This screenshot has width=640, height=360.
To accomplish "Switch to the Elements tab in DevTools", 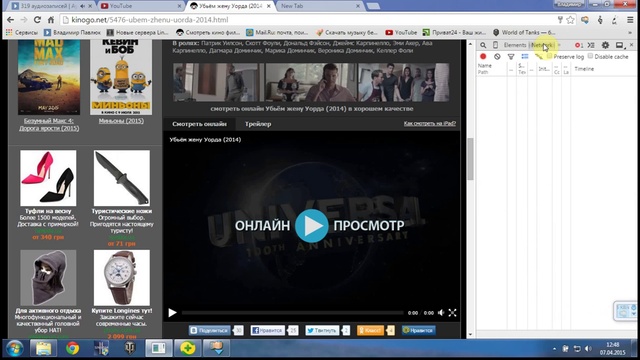I will (515, 45).
